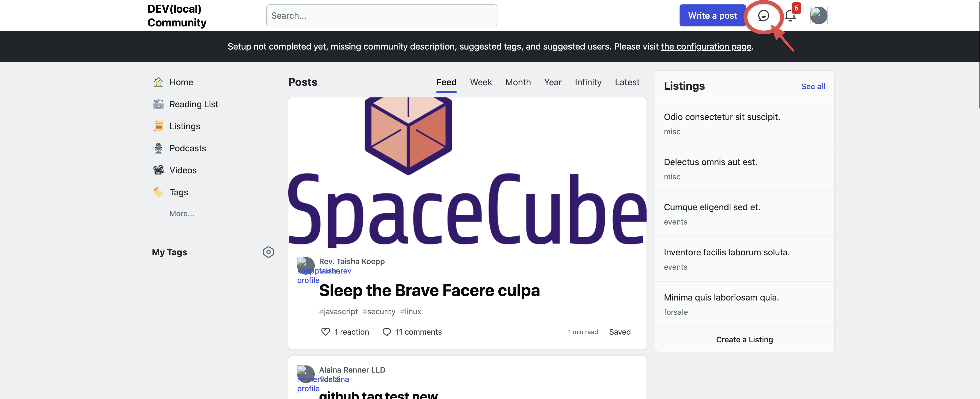Expand More... in the sidebar

click(182, 214)
